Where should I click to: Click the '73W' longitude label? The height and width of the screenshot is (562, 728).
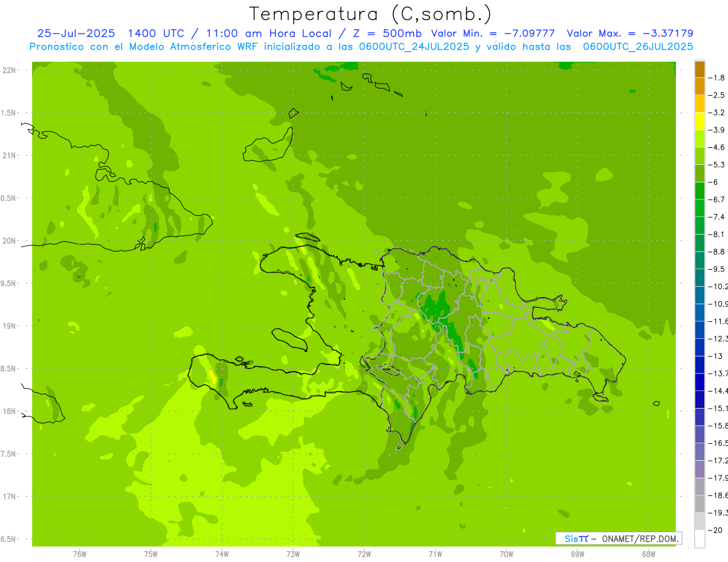point(293,554)
